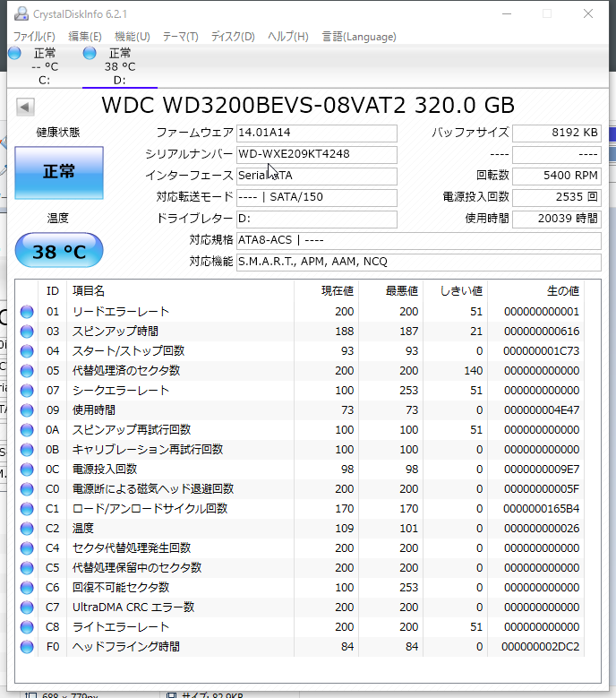This screenshot has width=616, height=698.
Task: Select raw value 000000002DC2
Action: point(541,647)
